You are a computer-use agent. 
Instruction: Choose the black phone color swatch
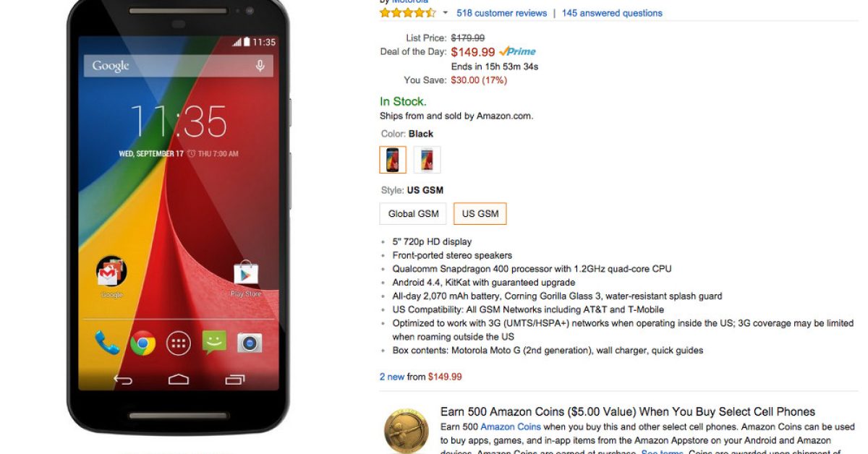393,160
